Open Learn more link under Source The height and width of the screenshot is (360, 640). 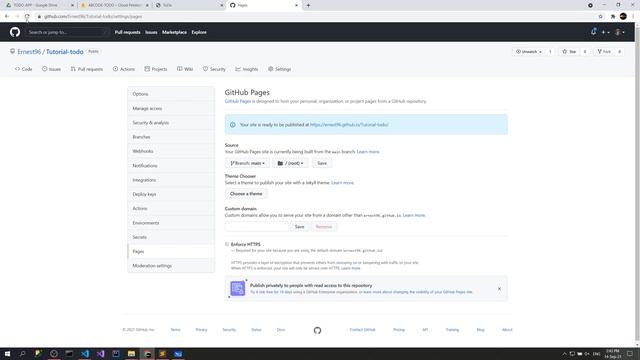tap(368, 152)
